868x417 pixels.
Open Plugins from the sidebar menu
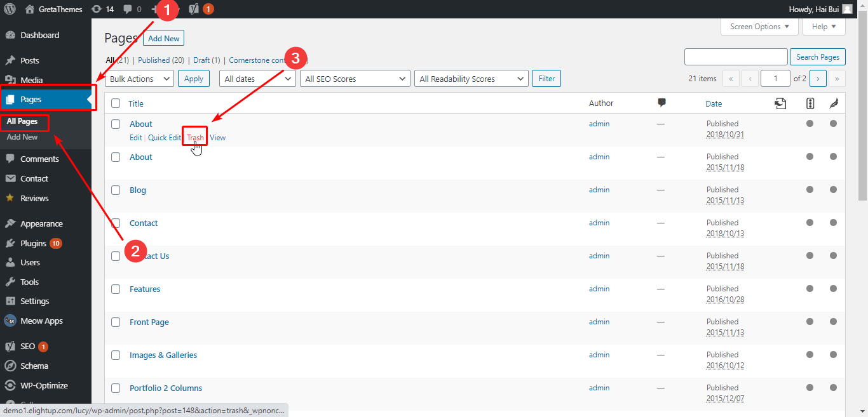pyautogui.click(x=35, y=242)
